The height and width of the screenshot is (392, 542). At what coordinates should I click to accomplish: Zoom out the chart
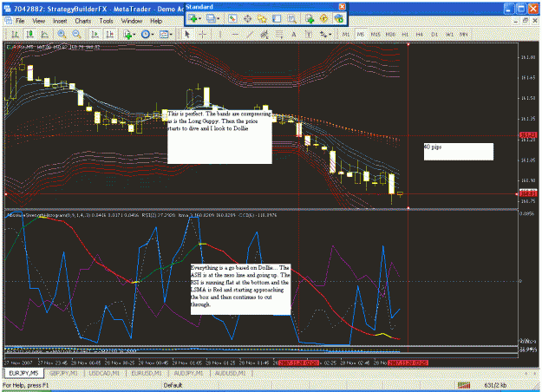point(76,34)
